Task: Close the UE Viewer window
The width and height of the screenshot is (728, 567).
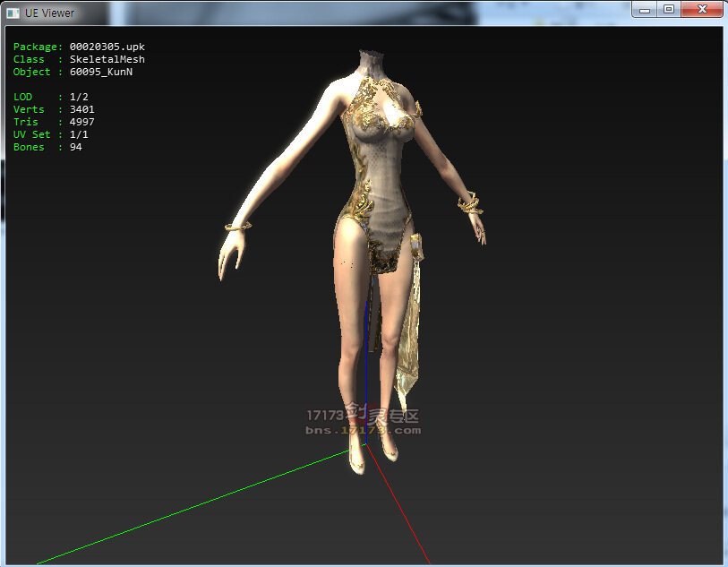Action: [702, 10]
